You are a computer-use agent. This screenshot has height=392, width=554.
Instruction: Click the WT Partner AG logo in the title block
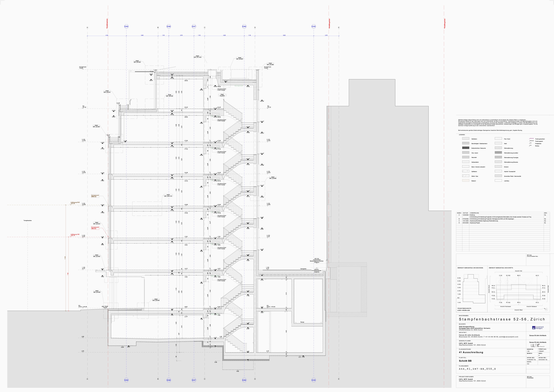pos(535,346)
